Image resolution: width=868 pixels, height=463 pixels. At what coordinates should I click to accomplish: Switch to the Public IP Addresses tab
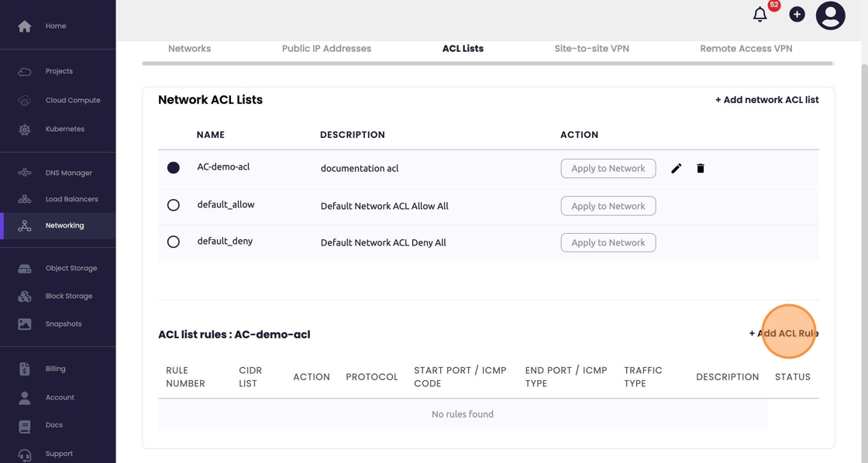[x=326, y=48]
